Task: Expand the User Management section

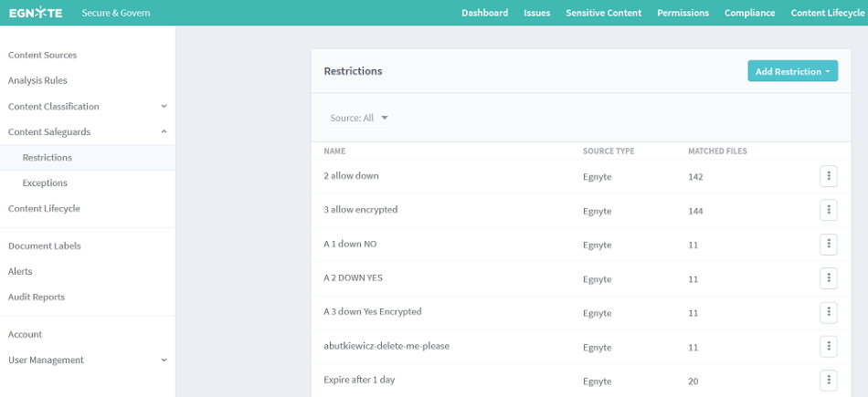Action: [x=164, y=360]
